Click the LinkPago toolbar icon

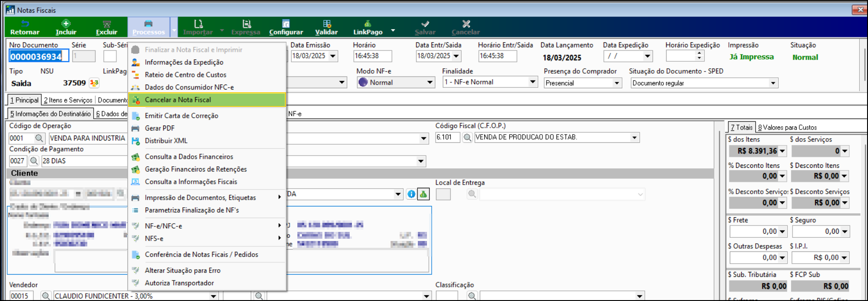click(368, 27)
